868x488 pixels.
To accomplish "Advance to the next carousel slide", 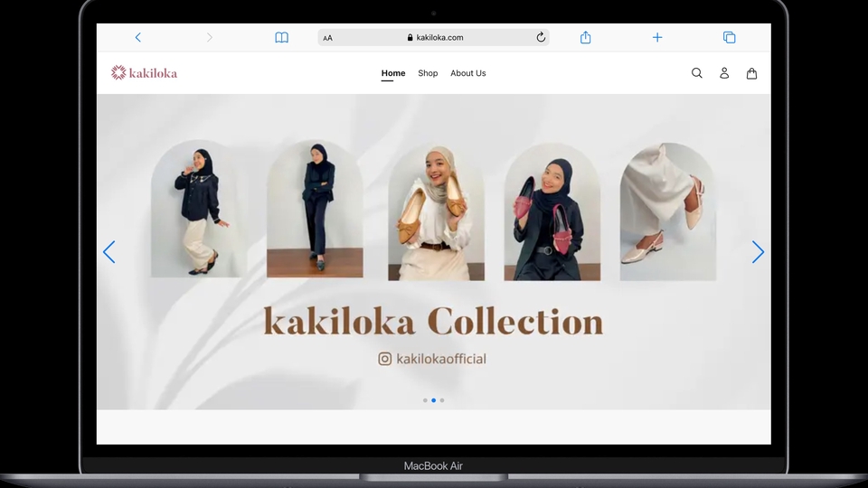I will pyautogui.click(x=758, y=252).
